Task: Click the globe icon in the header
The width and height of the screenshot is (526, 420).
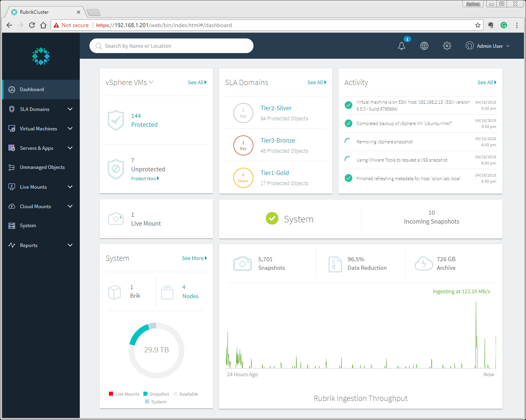Action: pyautogui.click(x=424, y=46)
